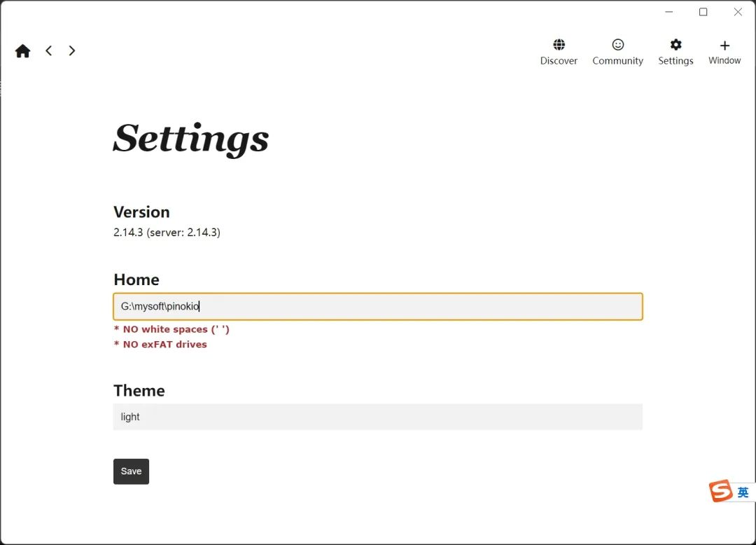Toggle input language on the 英 indicator
The height and width of the screenshot is (545, 756).
[x=743, y=491]
